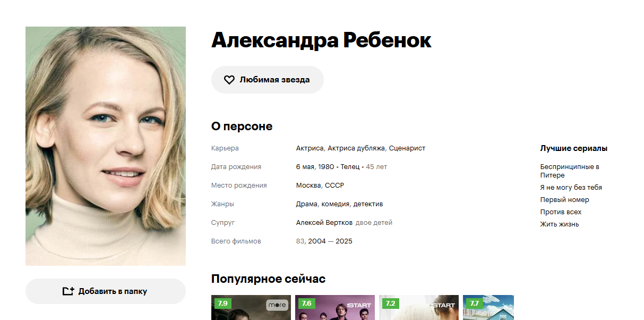Open the poster rated 7.6
Image resolution: width=644 pixels, height=320 pixels.
point(335,308)
